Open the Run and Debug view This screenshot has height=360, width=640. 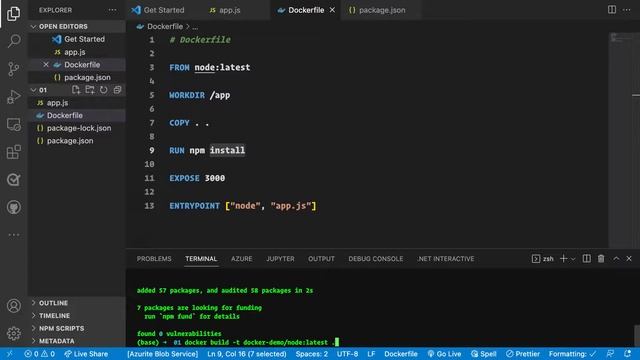click(x=13, y=97)
